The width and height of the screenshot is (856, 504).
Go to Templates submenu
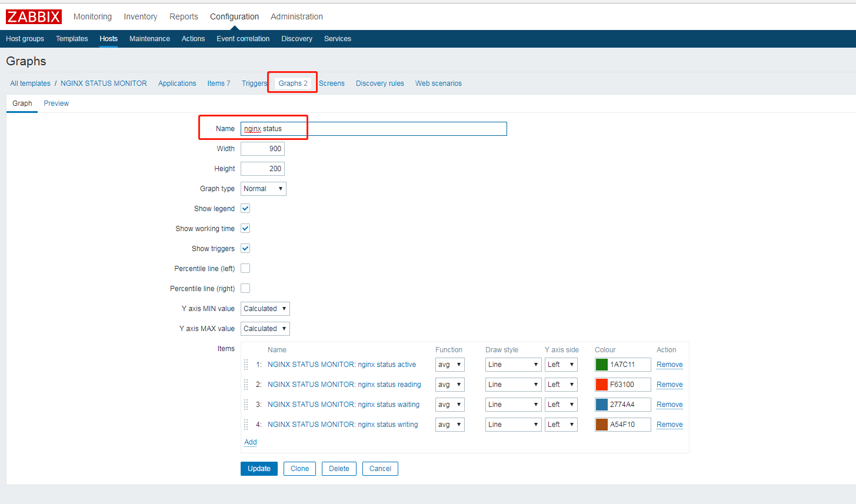point(72,39)
